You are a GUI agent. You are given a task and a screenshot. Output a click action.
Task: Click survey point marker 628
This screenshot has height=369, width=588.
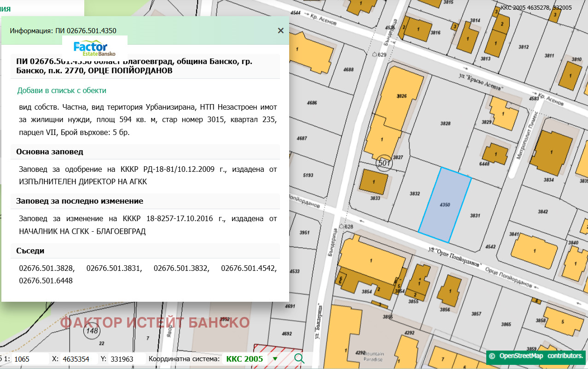341,226
